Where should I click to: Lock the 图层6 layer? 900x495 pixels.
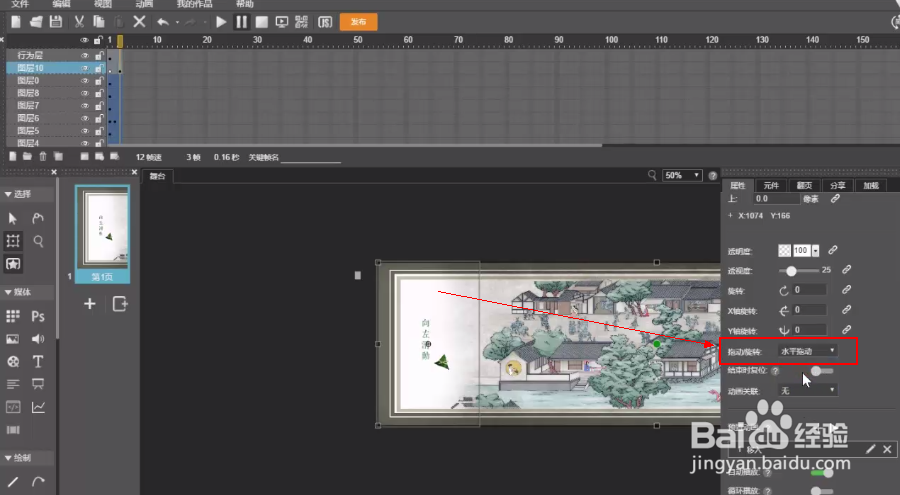99,118
